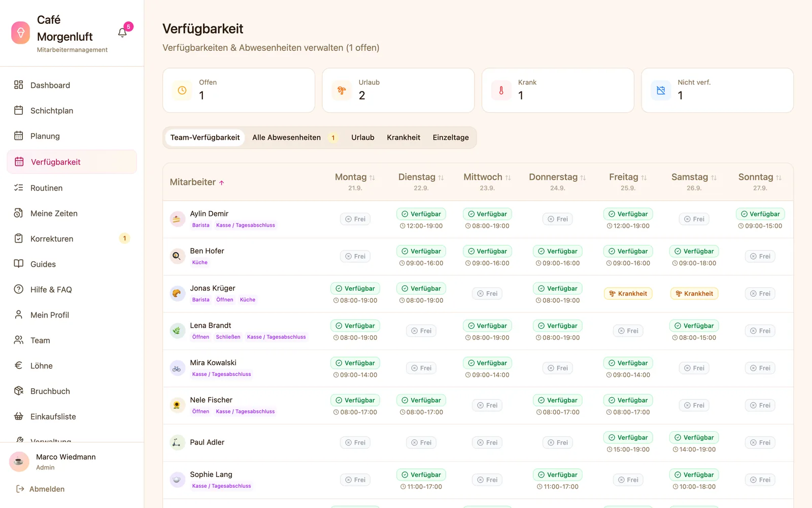Click the Café Morgenluft logo icon

[21, 33]
